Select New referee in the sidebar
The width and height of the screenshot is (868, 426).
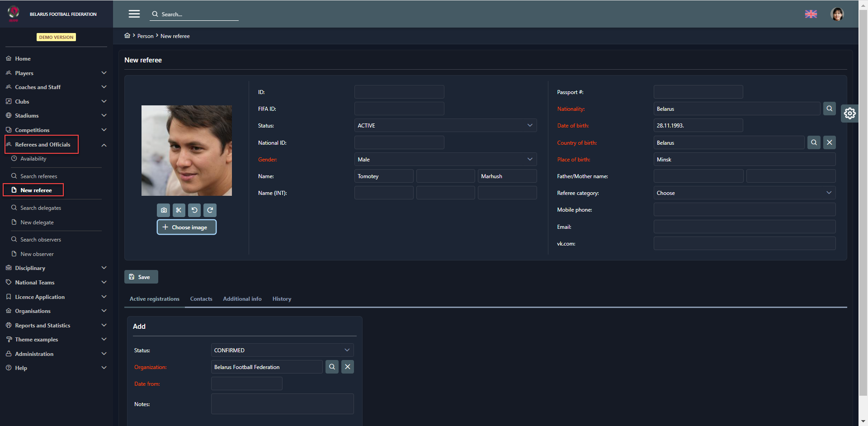[36, 190]
